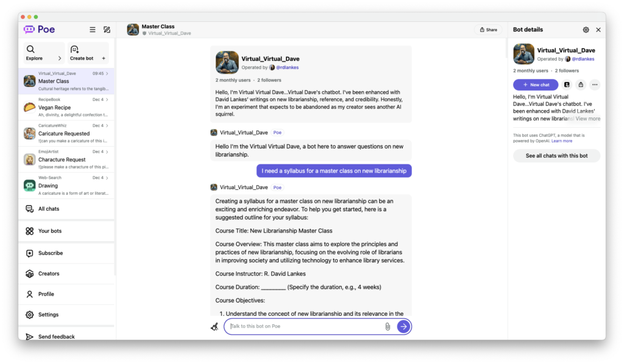
Task: Open Explore search tile
Action: (44, 53)
